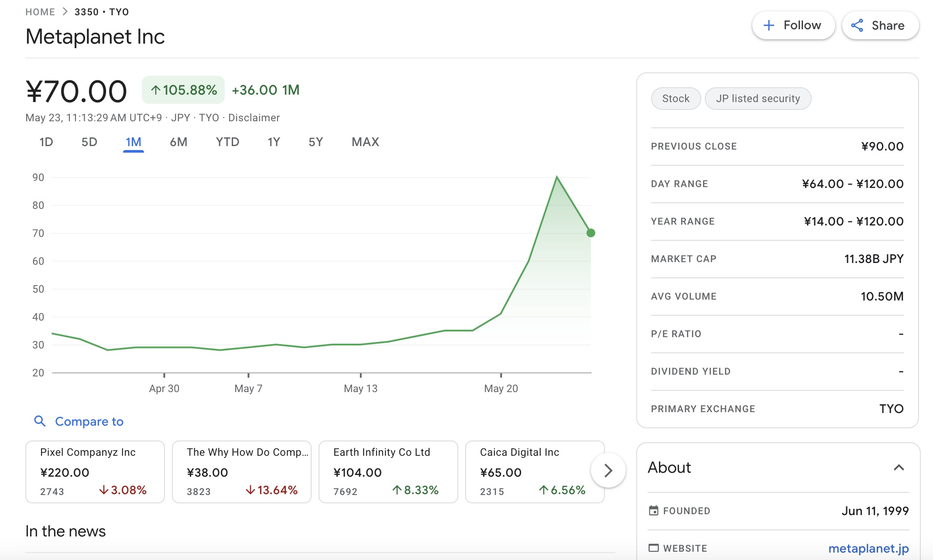
Task: Click the PREVIOUS CLOSE value ¥90.00
Action: coord(882,147)
